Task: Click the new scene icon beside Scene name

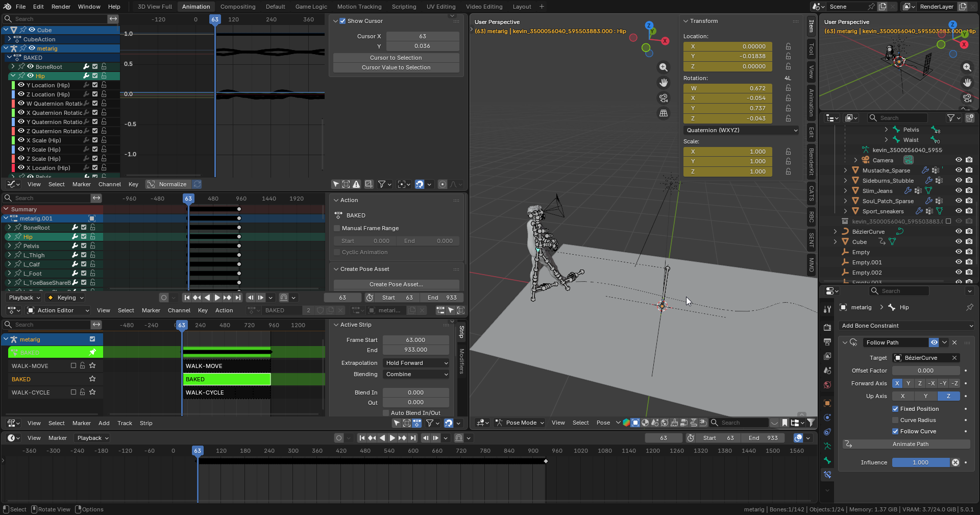Action: click(x=883, y=7)
